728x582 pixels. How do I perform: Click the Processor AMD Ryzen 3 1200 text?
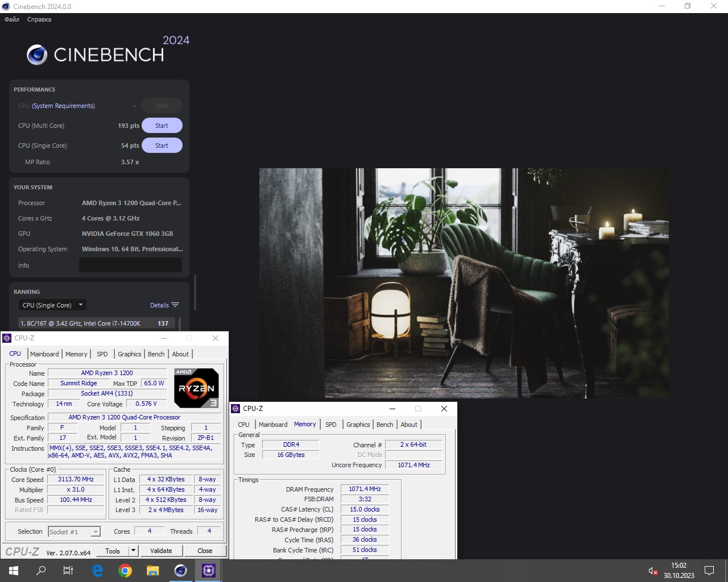click(131, 203)
